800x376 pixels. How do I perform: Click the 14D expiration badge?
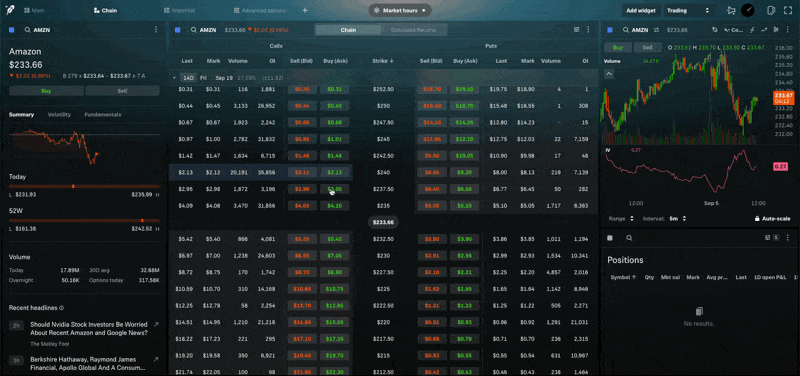coord(189,78)
